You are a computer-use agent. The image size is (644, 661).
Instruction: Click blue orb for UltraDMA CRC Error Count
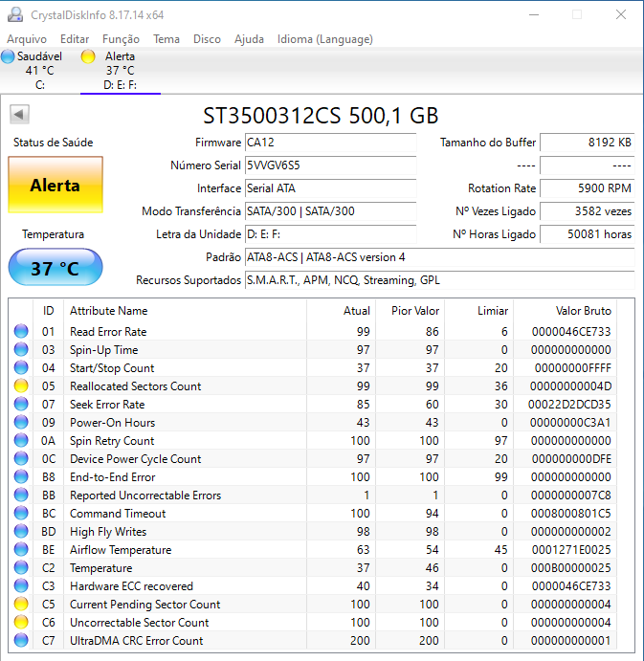21,640
